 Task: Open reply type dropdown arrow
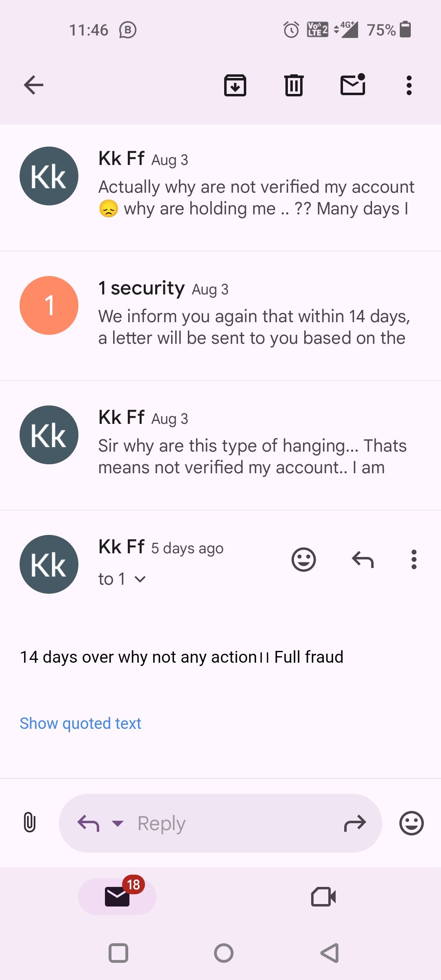(118, 823)
